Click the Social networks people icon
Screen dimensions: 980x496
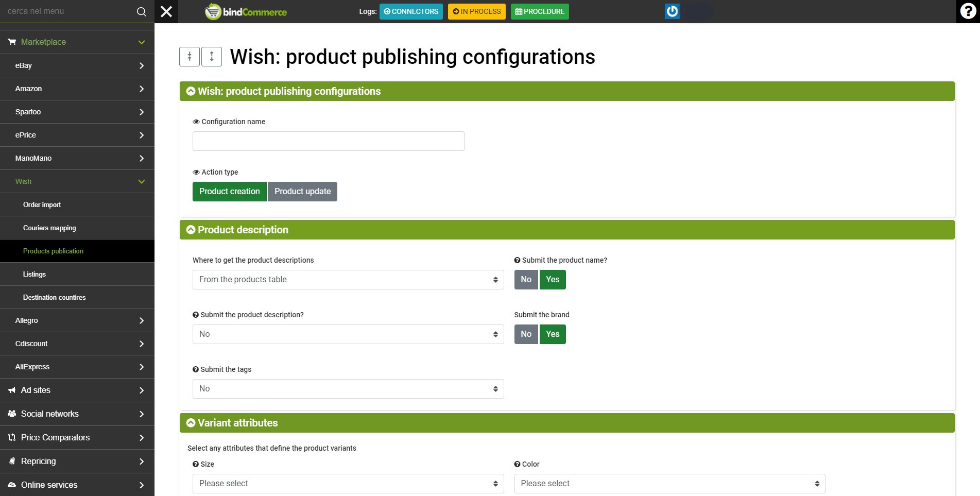coord(12,414)
